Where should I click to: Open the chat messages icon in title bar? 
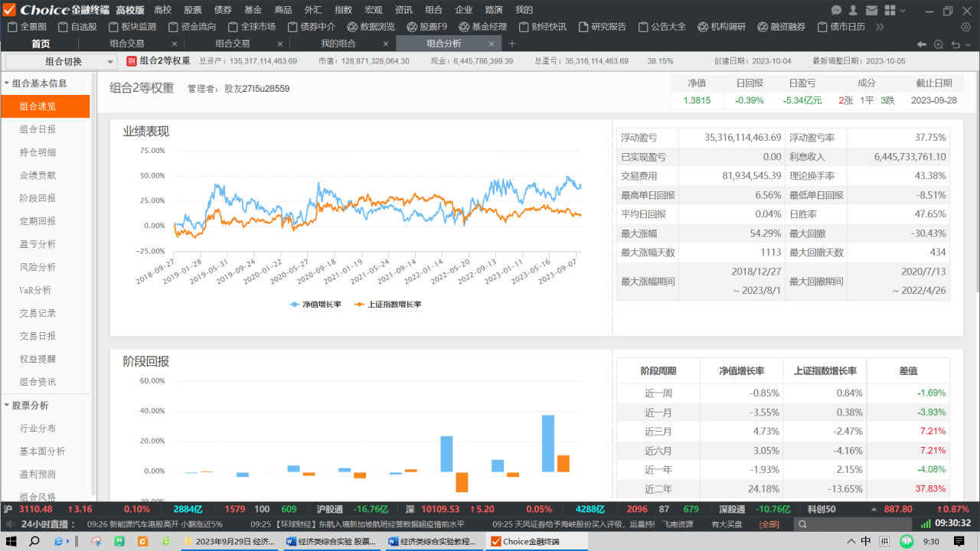[x=837, y=10]
